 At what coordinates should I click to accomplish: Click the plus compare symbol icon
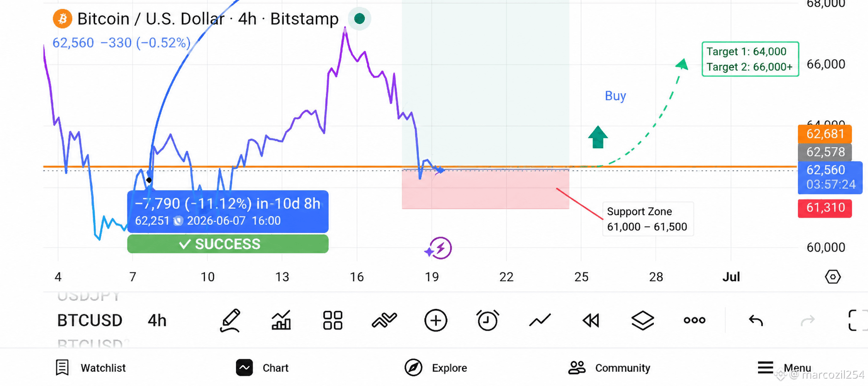point(435,320)
